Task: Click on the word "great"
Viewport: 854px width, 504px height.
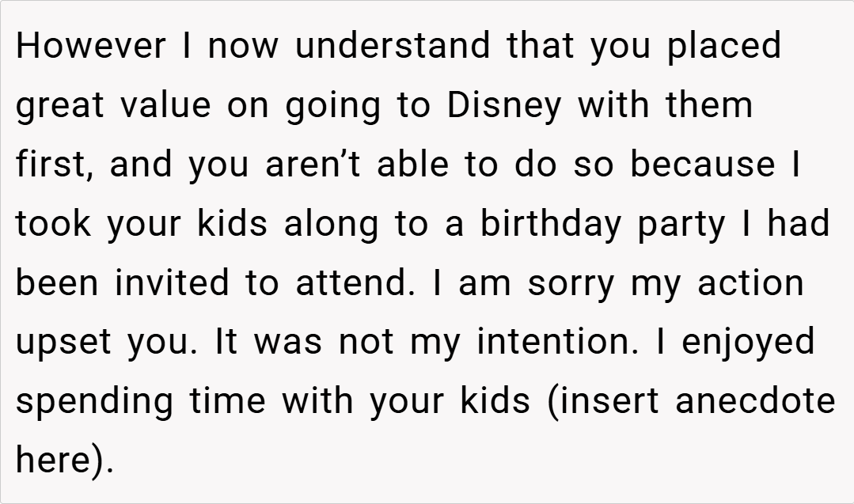Action: [61, 105]
